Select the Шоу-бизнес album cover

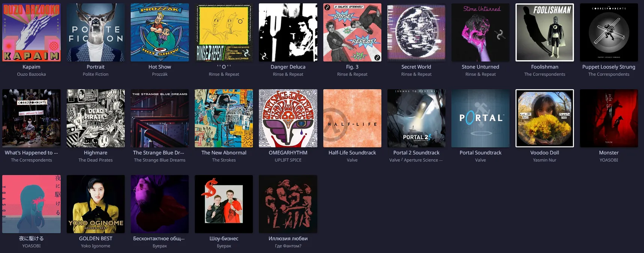tap(224, 204)
